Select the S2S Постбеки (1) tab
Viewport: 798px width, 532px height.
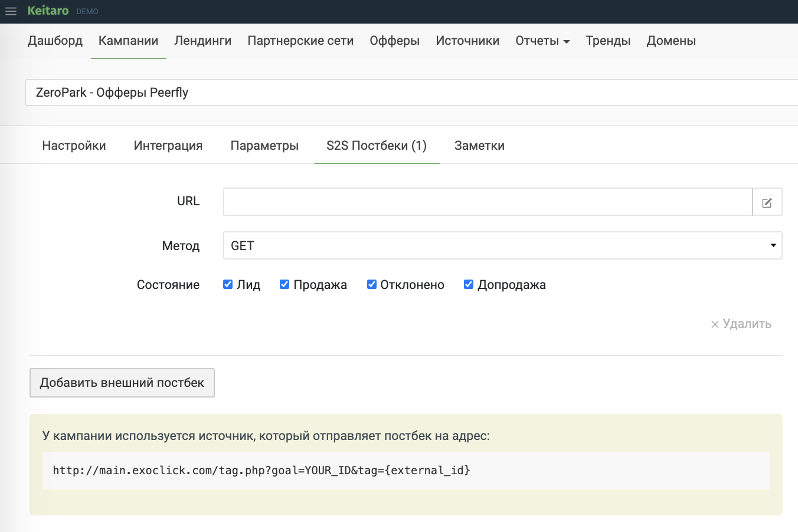[x=377, y=146]
